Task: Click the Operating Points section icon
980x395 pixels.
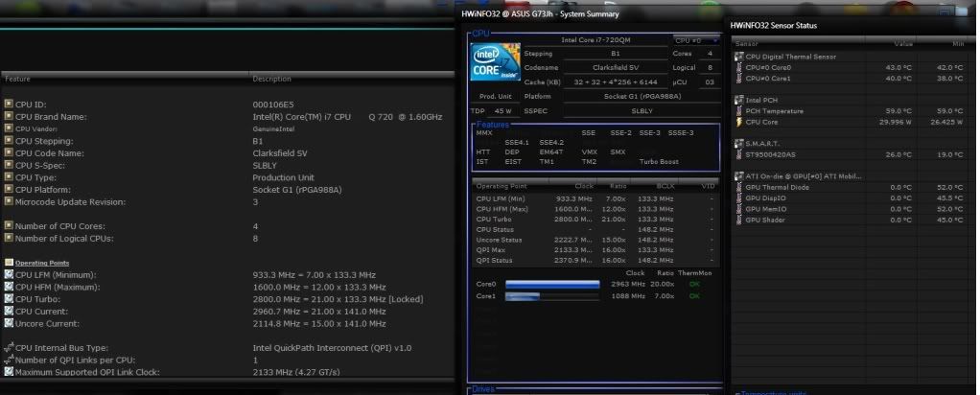Action: point(9,263)
